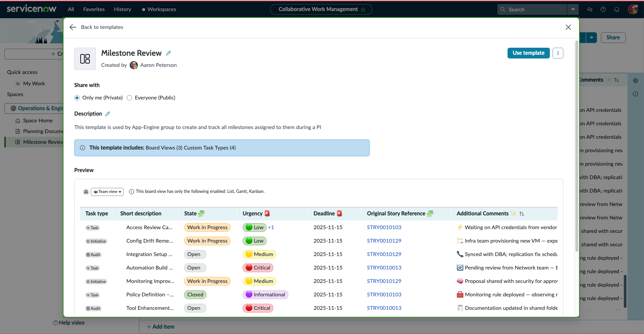Open the help question mark icon in header

(x=603, y=9)
